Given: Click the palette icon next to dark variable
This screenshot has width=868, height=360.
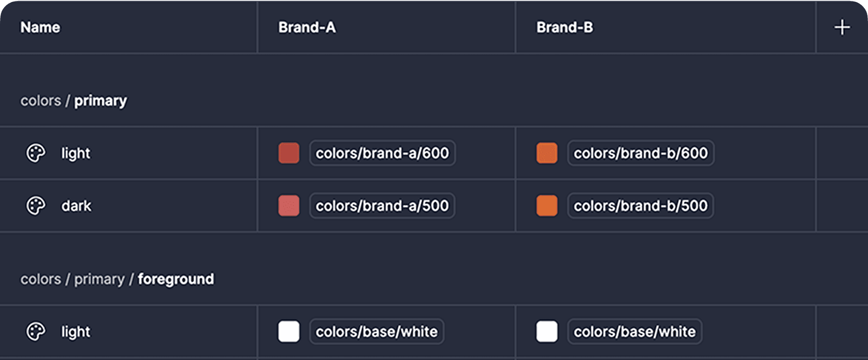Looking at the screenshot, I should click(x=36, y=205).
